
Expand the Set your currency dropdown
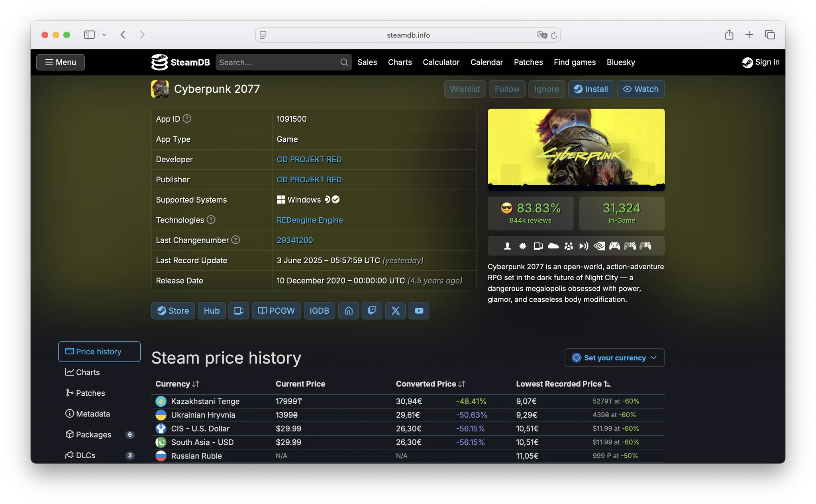coord(614,357)
